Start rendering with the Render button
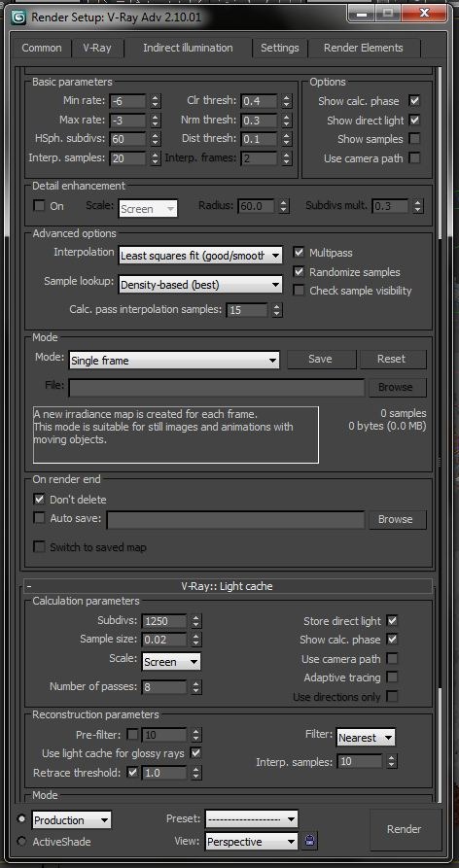Viewport: 459px width, 868px height. pos(405,829)
